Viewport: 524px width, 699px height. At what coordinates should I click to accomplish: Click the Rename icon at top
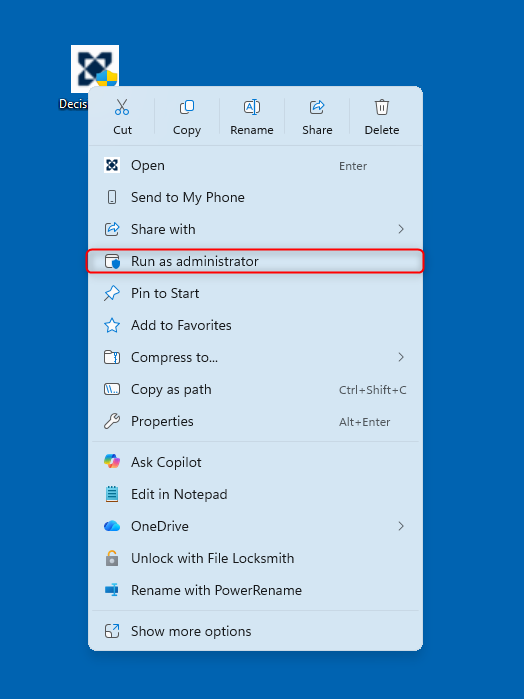click(252, 107)
